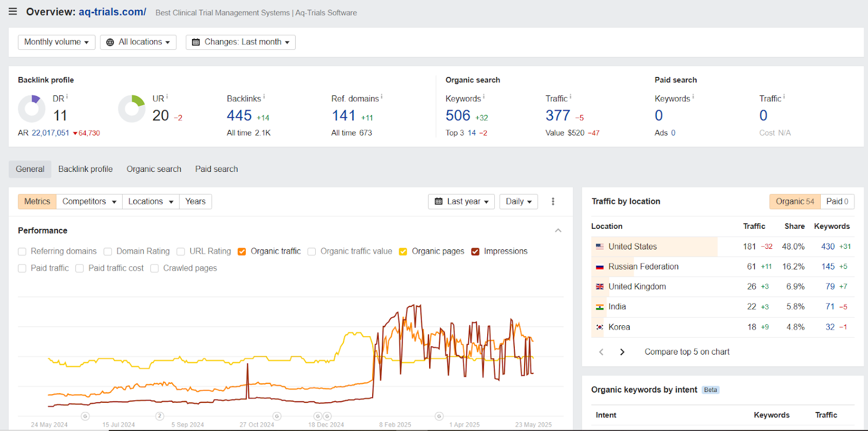
Task: Click the United Kingdom flag icon
Action: [x=599, y=287]
